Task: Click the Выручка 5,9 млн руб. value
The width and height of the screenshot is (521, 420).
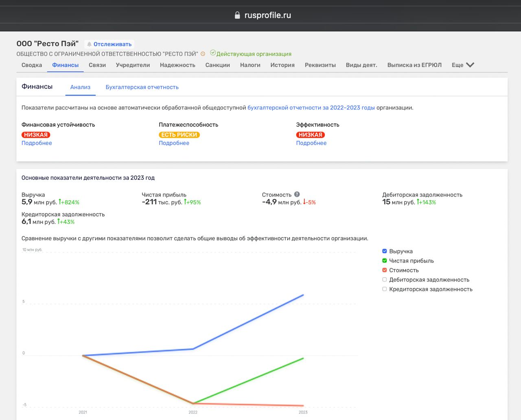Action: coord(39,202)
